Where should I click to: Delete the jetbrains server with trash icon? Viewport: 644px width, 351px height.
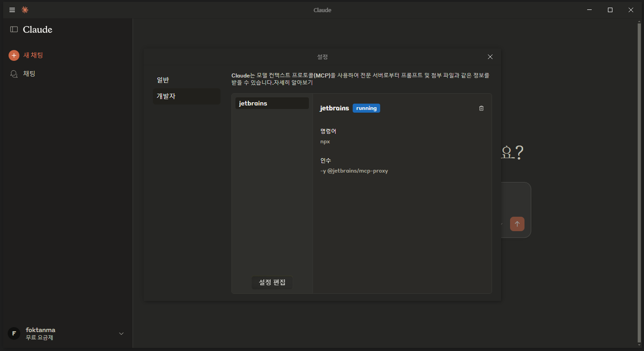[481, 108]
